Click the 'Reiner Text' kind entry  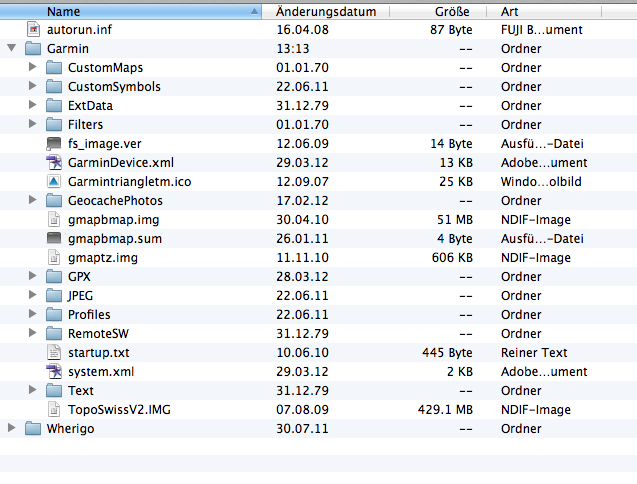click(x=534, y=353)
